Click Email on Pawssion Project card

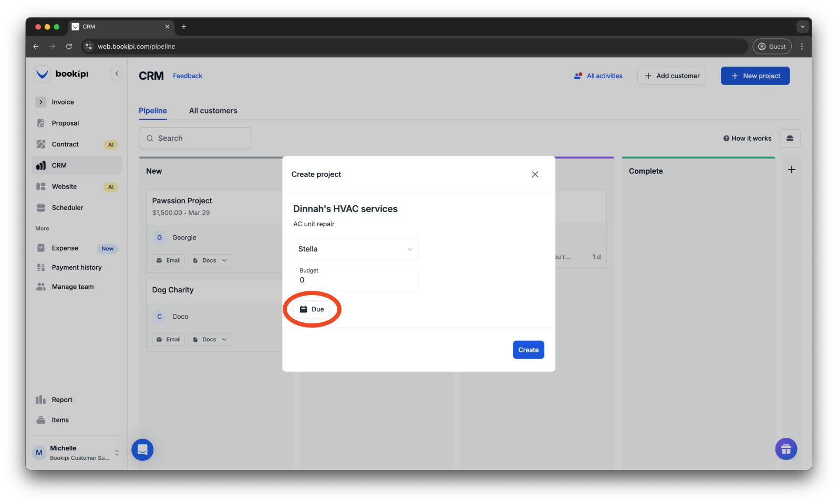click(x=169, y=260)
